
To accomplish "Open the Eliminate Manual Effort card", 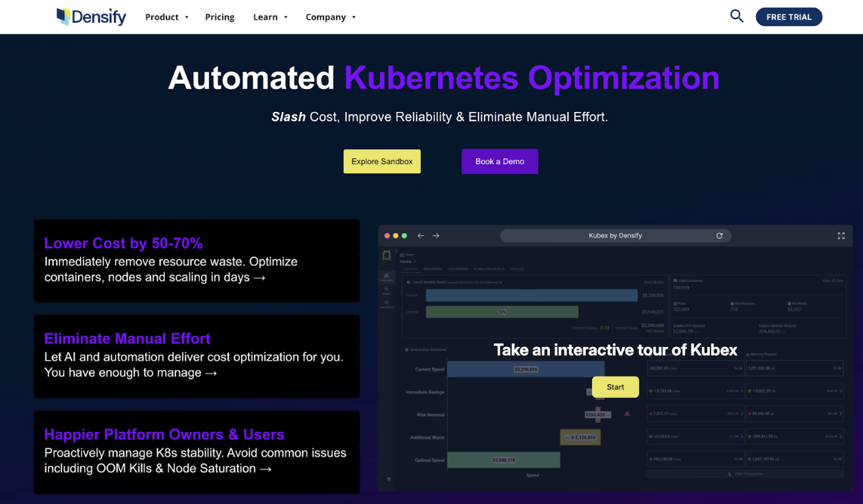I will coord(196,356).
